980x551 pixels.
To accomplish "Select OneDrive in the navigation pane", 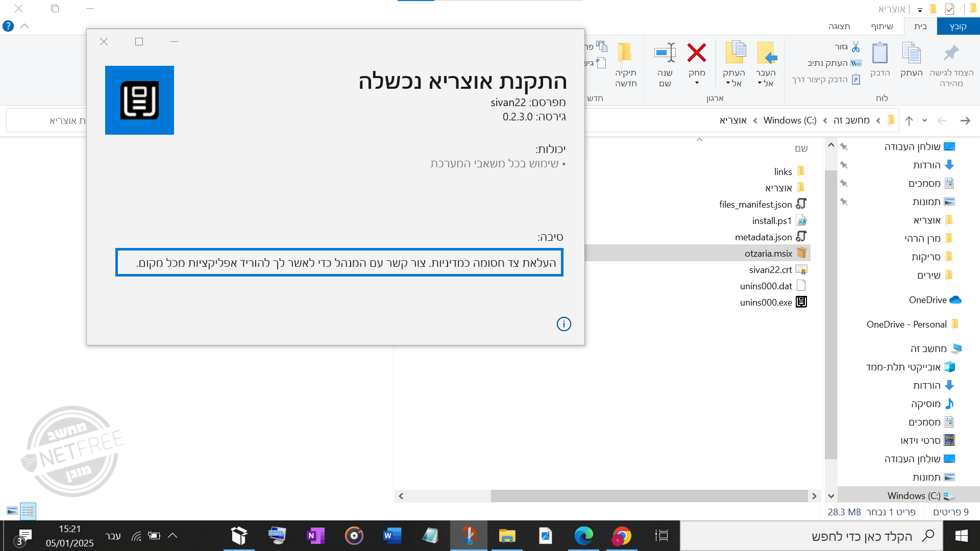I will click(x=935, y=299).
